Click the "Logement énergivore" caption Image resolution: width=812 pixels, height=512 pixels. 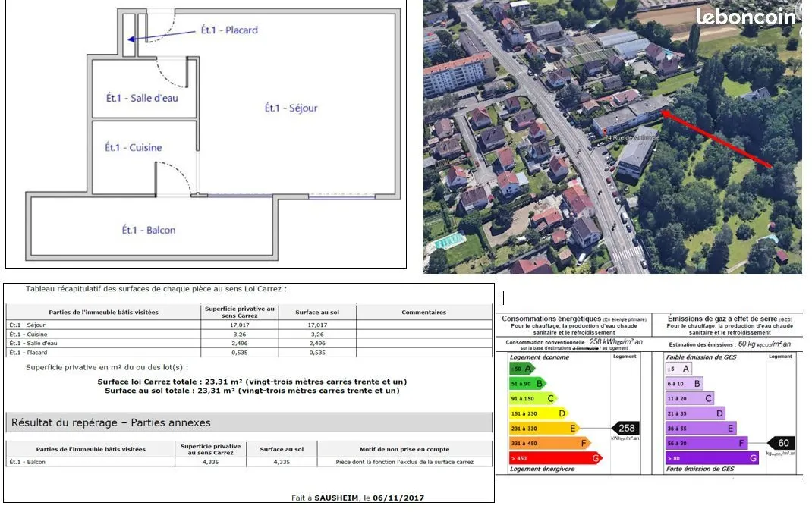(x=542, y=469)
